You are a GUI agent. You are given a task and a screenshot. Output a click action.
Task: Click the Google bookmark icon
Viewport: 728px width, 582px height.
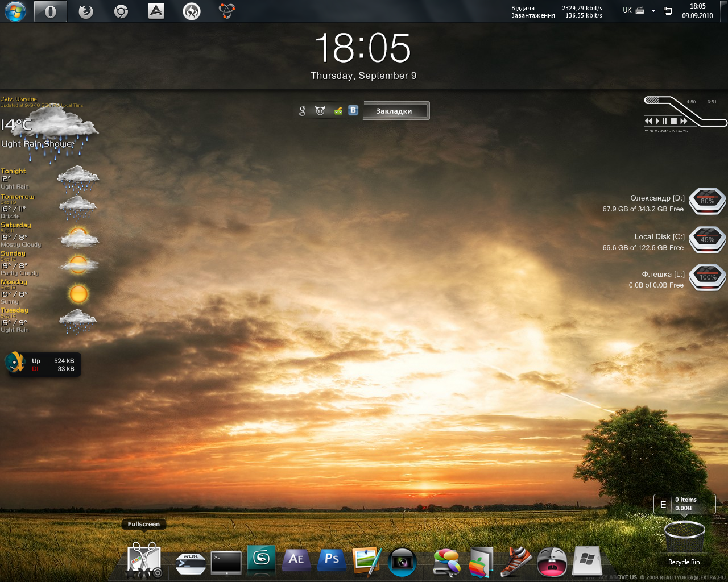(303, 111)
